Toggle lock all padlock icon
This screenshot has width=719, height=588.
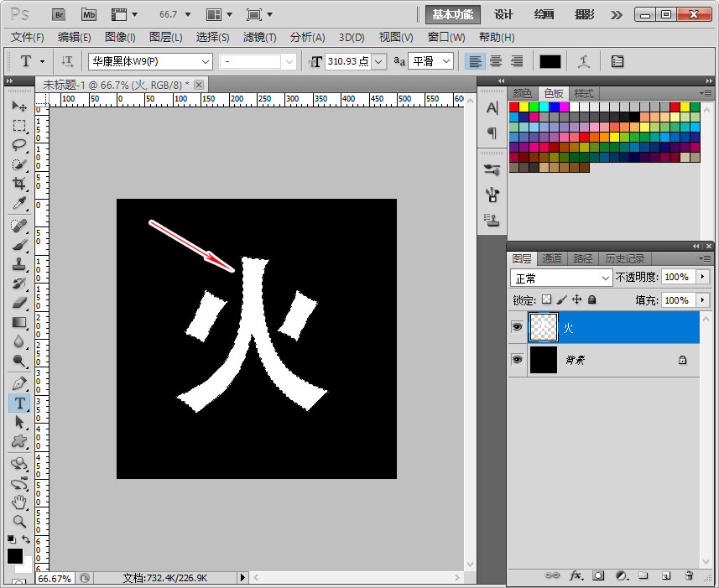click(x=592, y=299)
